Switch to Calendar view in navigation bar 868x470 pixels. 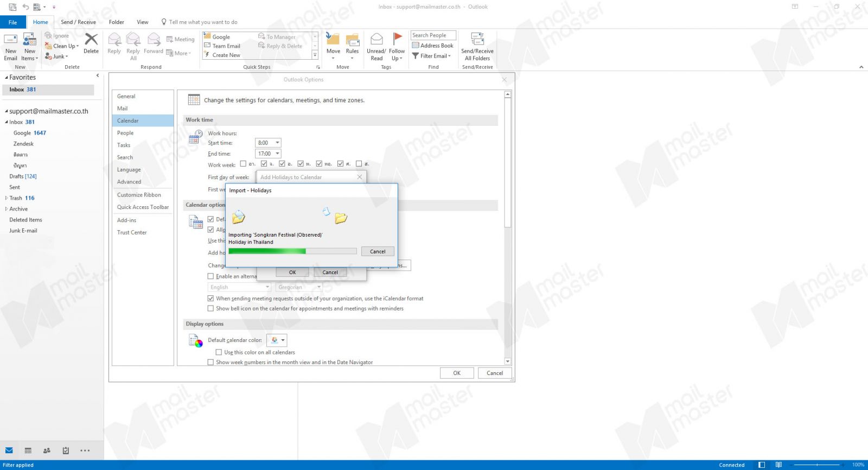[x=28, y=450]
